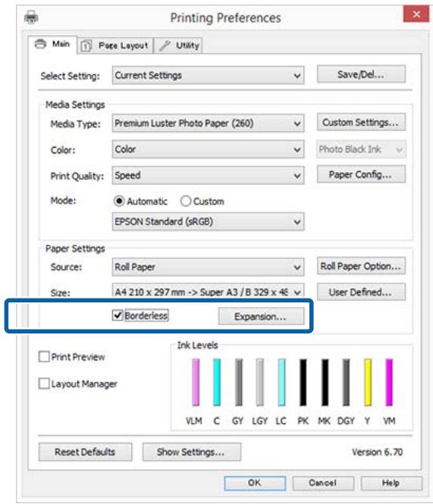Click the GY gray ink level bar

(238, 383)
